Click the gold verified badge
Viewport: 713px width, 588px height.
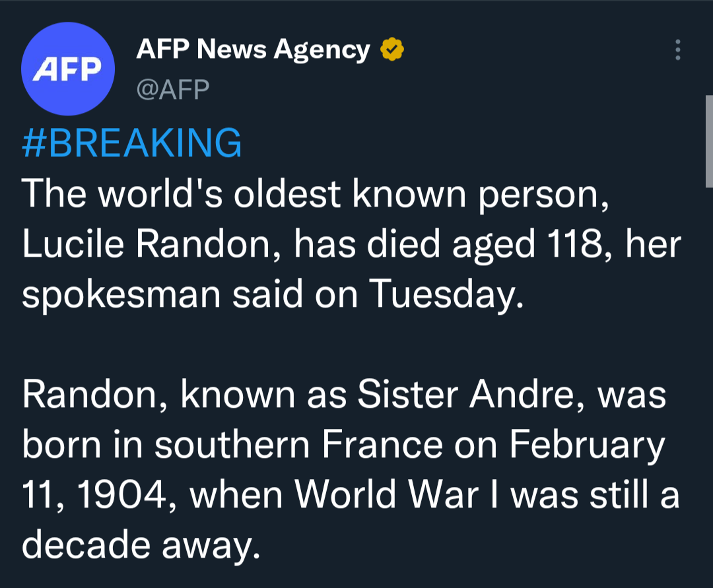coord(392,49)
